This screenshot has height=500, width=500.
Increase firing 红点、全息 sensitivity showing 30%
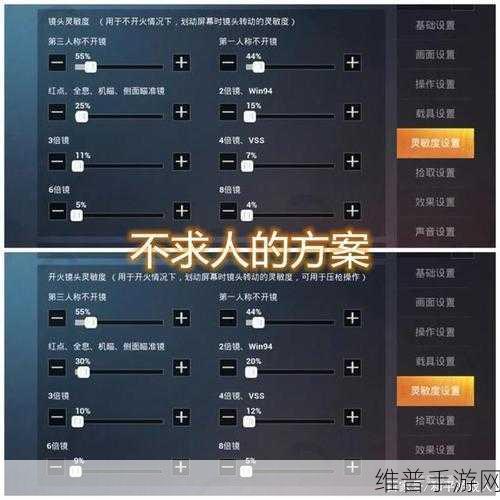181,367
